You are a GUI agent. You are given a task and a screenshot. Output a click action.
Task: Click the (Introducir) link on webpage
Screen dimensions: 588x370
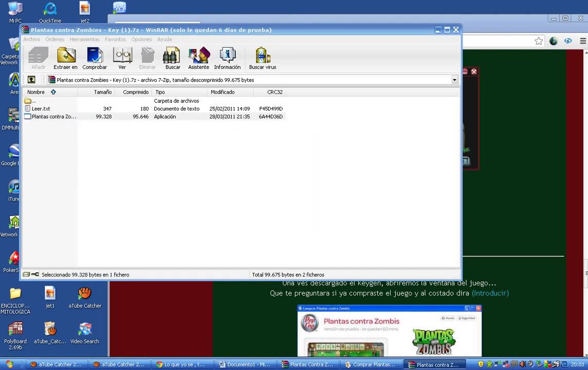point(490,293)
